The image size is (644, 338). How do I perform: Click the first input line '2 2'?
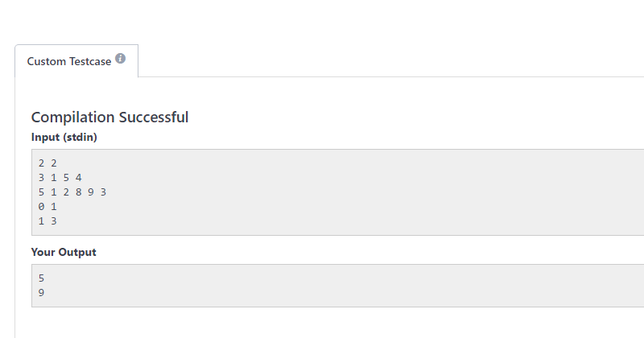pyautogui.click(x=47, y=163)
